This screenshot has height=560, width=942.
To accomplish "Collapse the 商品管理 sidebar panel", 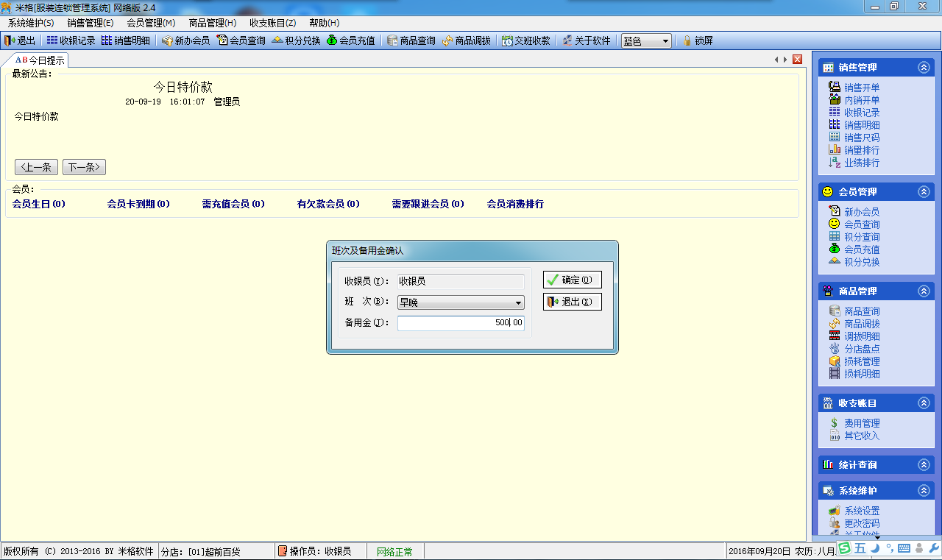I will pyautogui.click(x=924, y=291).
